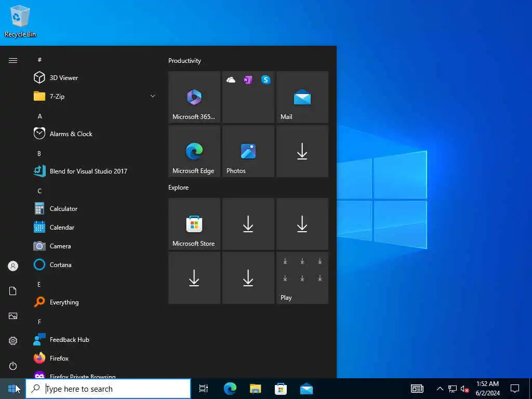Image resolution: width=532 pixels, height=399 pixels.
Task: Click the Windows Start button
Action: coord(12,389)
